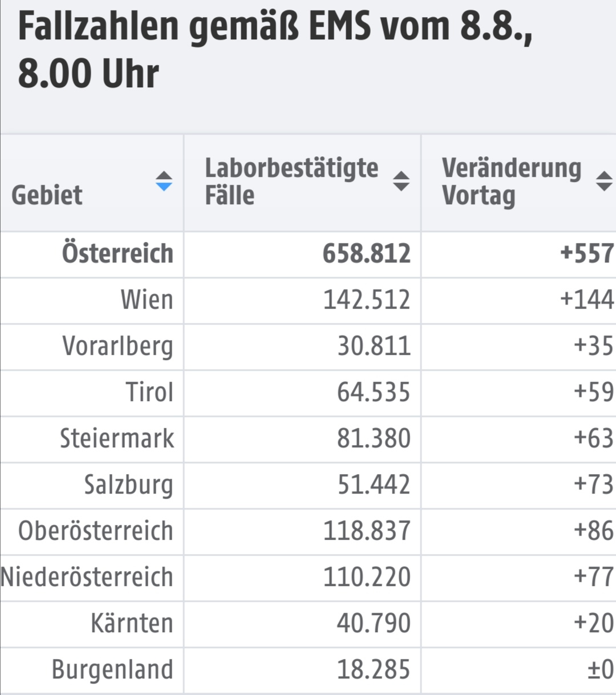Select the Burgenland row label
The image size is (616, 695).
pyautogui.click(x=112, y=670)
